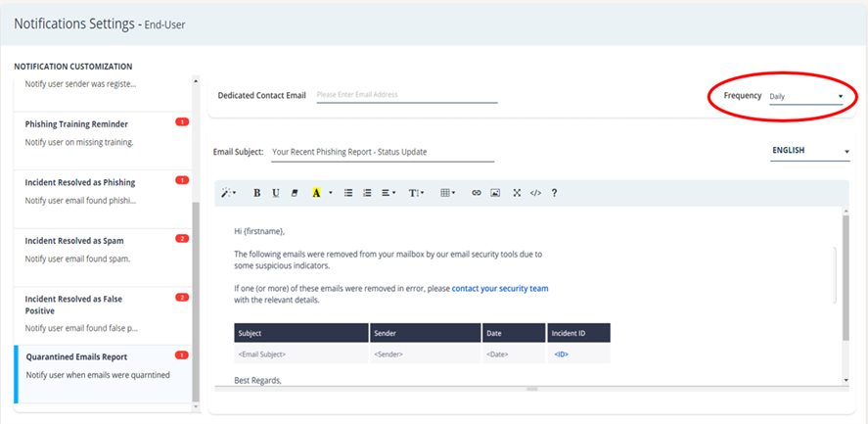Image resolution: width=868 pixels, height=424 pixels.
Task: Click the eraser remove-formatting icon
Action: (x=295, y=193)
